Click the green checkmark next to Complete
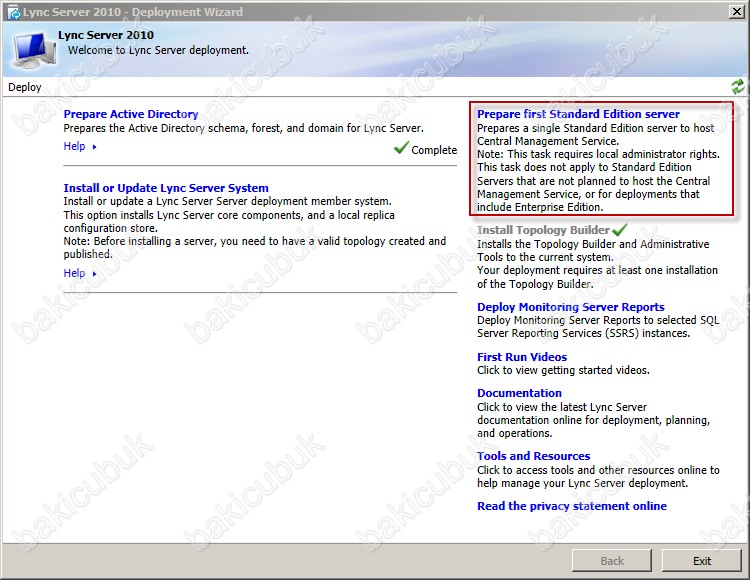The image size is (750, 580). coord(401,147)
